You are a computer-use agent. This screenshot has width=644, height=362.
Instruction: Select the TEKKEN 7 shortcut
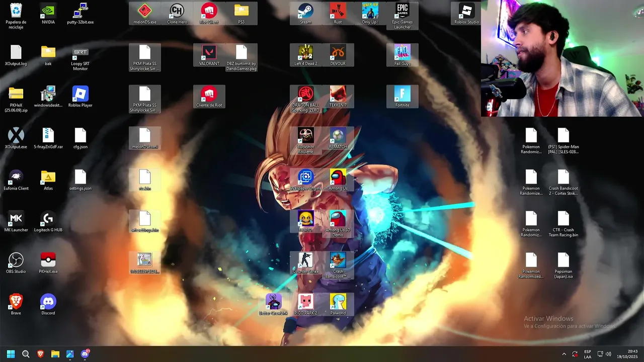pyautogui.click(x=338, y=97)
